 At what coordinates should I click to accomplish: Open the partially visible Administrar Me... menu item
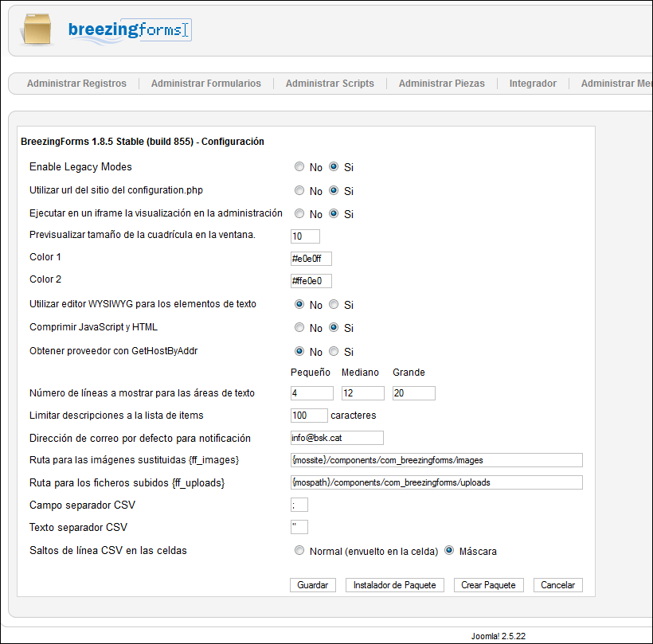[x=617, y=84]
